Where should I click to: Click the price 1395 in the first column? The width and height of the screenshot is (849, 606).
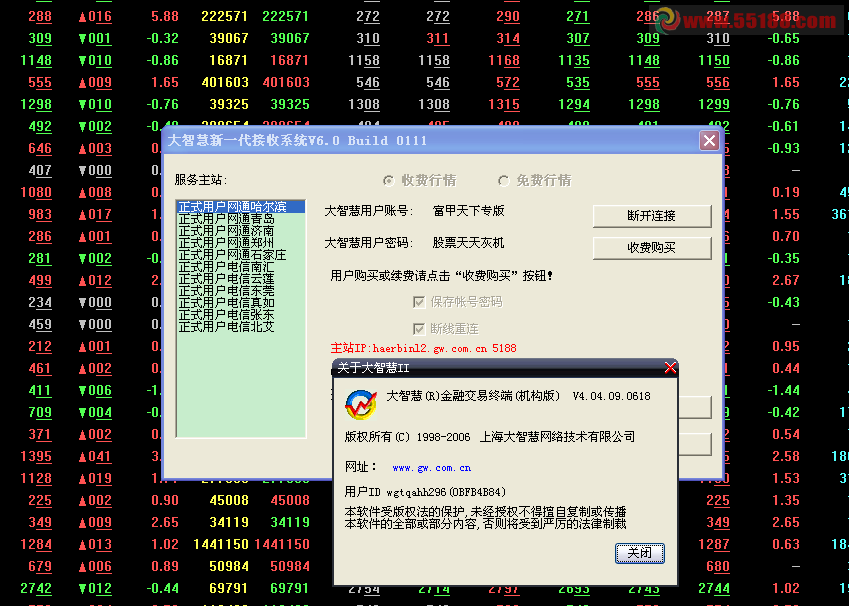click(x=36, y=457)
